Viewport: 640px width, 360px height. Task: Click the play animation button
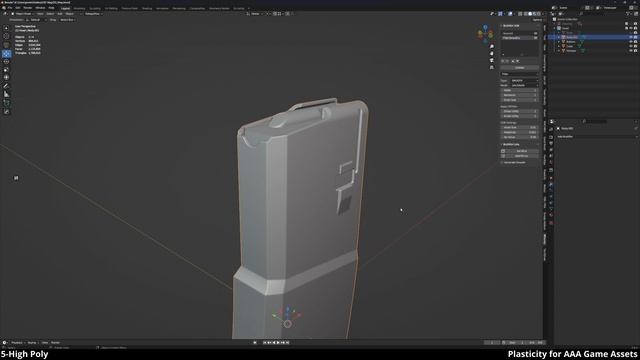278,343
